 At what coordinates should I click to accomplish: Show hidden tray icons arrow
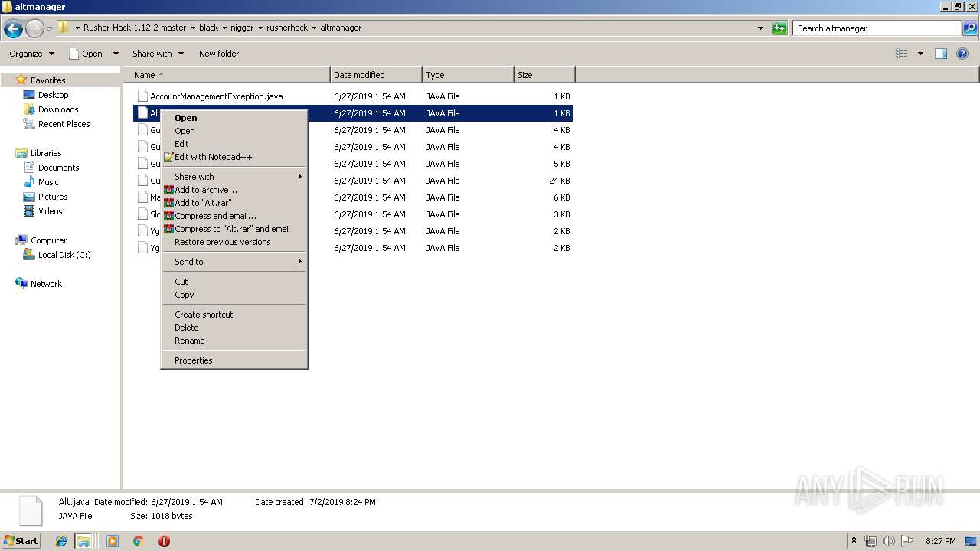click(x=854, y=541)
